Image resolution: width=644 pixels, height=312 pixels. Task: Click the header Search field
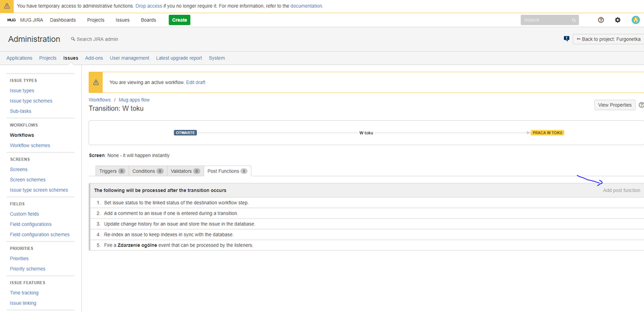[x=550, y=20]
